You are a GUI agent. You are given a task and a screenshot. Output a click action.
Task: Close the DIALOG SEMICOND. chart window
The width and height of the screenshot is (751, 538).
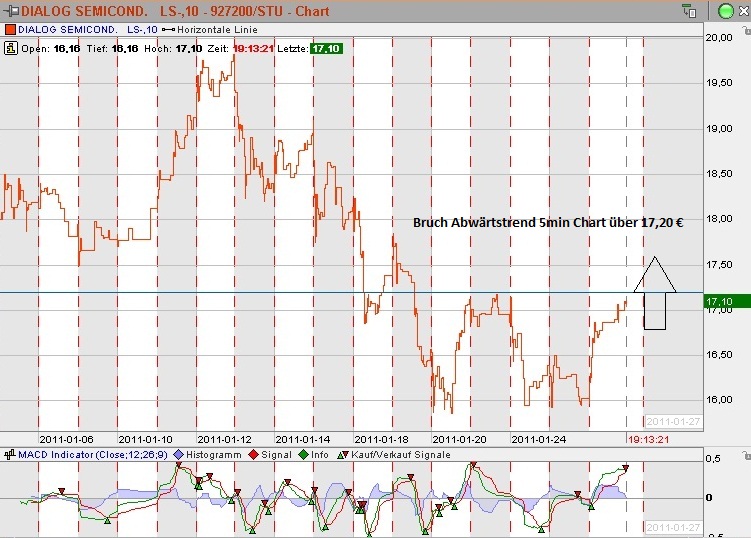744,11
